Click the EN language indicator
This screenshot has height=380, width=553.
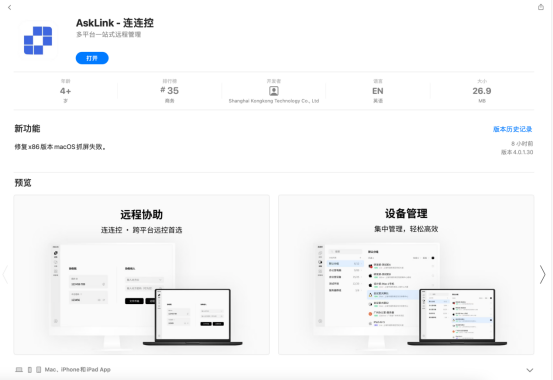[378, 91]
